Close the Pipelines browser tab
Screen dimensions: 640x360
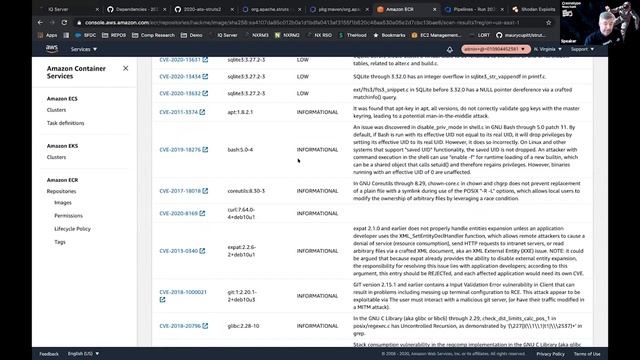(x=502, y=9)
